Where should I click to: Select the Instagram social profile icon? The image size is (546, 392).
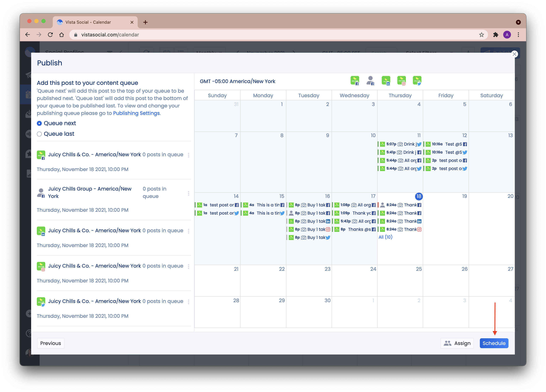tap(402, 81)
